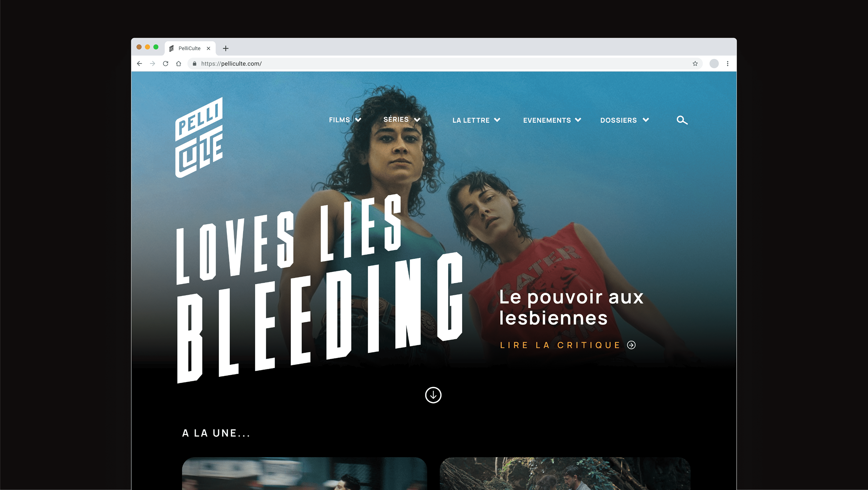Click the search magnifier icon in site navigation
Viewport: 868px width, 490px height.
682,120
